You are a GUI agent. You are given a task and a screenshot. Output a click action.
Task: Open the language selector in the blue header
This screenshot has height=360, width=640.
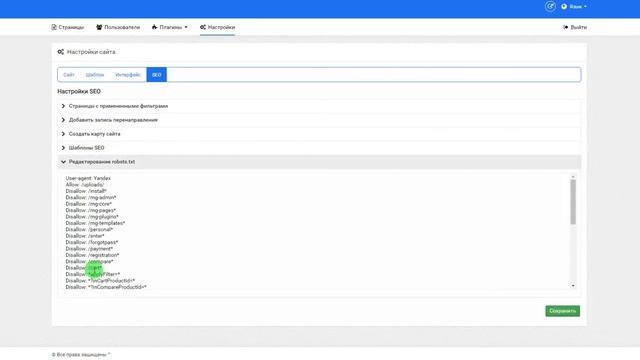coord(574,7)
